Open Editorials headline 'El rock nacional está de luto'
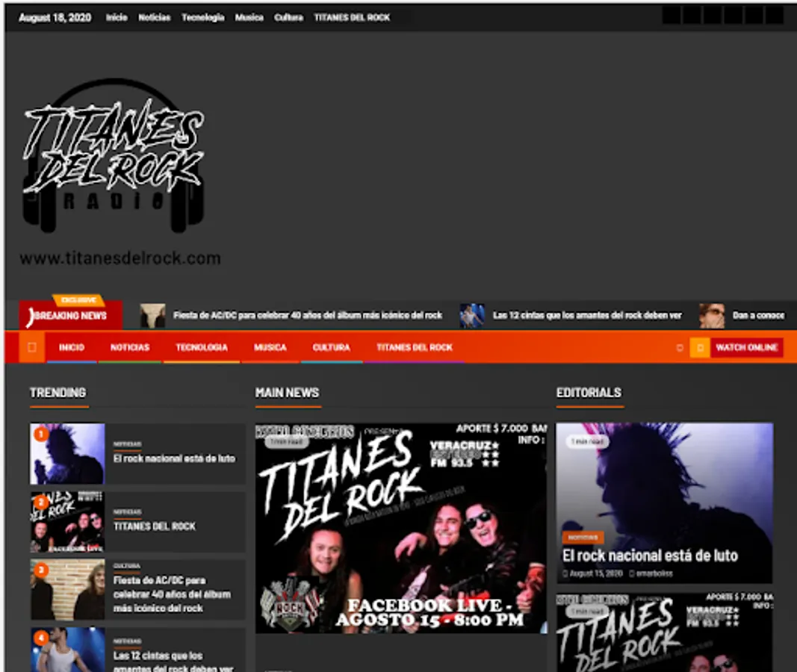The height and width of the screenshot is (672, 797). pyautogui.click(x=650, y=556)
